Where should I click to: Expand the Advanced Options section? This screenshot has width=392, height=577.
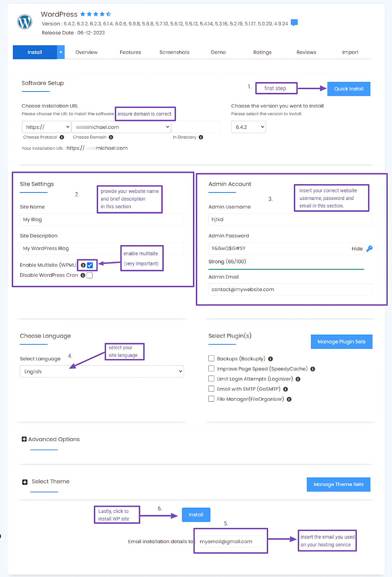tap(54, 439)
